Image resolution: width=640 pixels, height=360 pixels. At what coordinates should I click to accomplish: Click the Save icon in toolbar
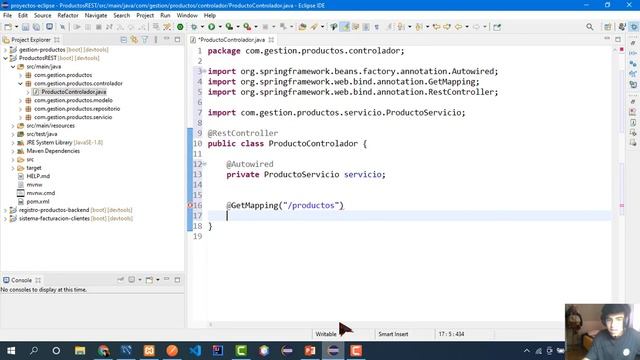(x=25, y=27)
